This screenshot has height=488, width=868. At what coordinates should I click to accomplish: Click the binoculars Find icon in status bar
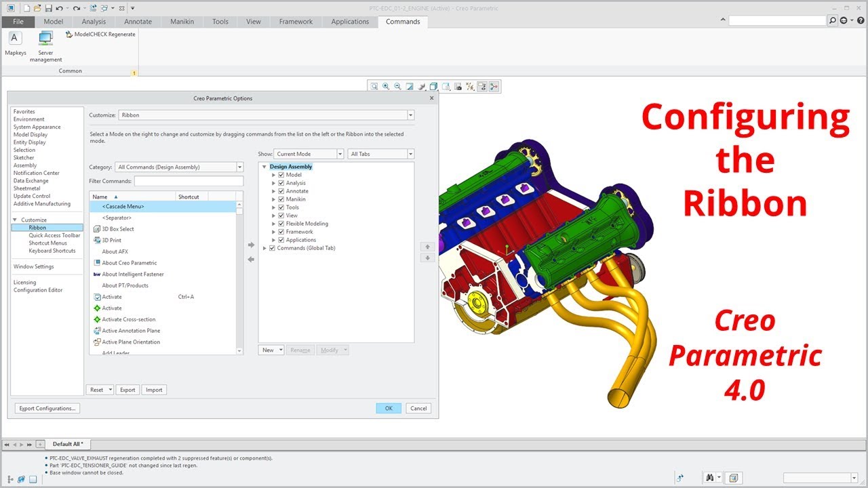point(709,478)
